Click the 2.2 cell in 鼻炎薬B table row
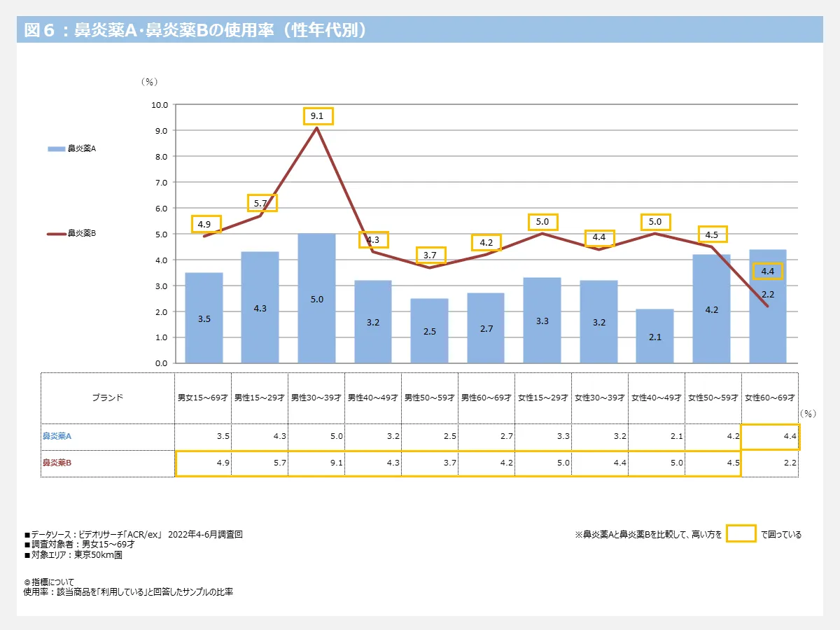 (x=769, y=463)
